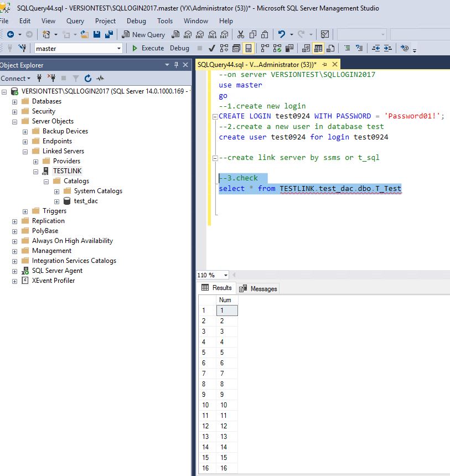Viewport: 450px width, 476px height.
Task: Click the Disconnect plug icon in Object Explorer
Action: pos(51,78)
